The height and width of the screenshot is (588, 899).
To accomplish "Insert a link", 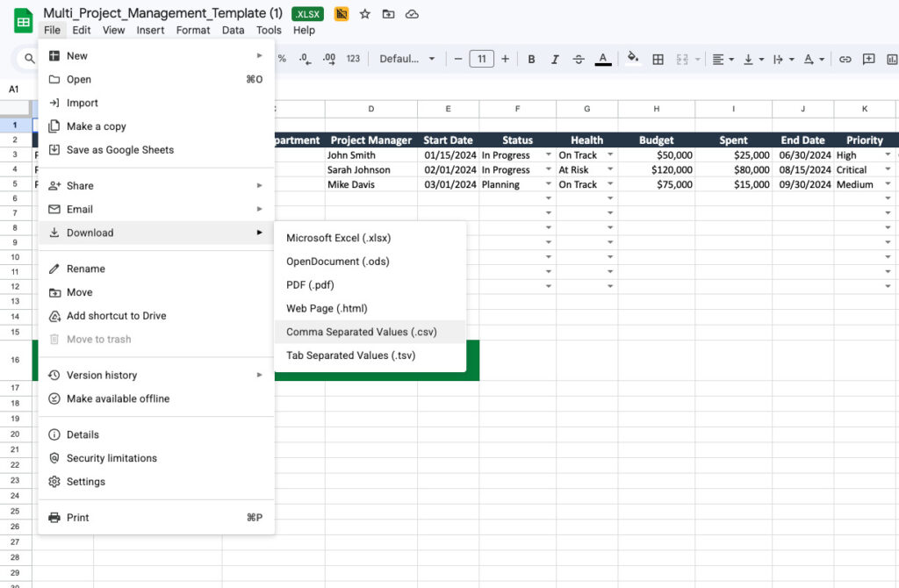I will [x=845, y=59].
